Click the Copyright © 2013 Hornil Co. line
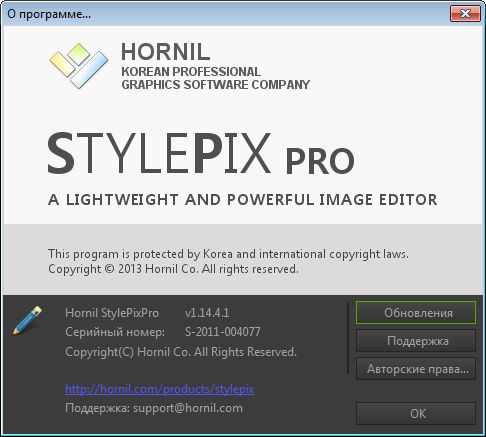The image size is (486, 437). point(173,269)
